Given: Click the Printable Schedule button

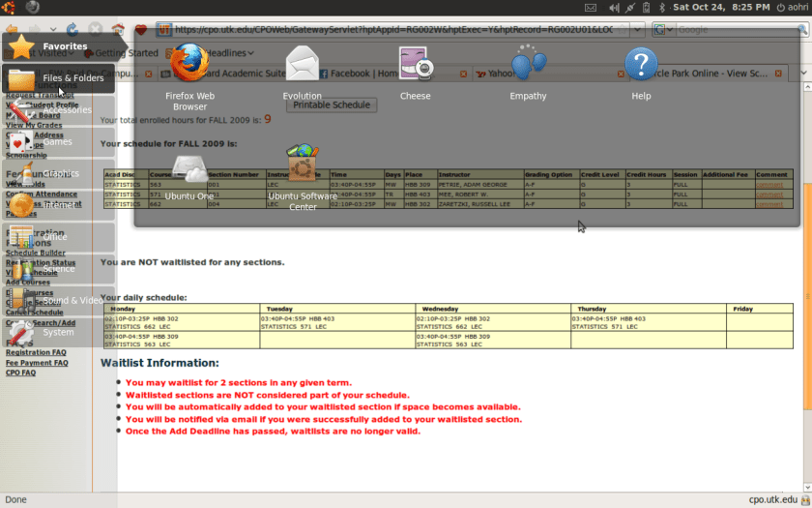Looking at the screenshot, I should (332, 105).
